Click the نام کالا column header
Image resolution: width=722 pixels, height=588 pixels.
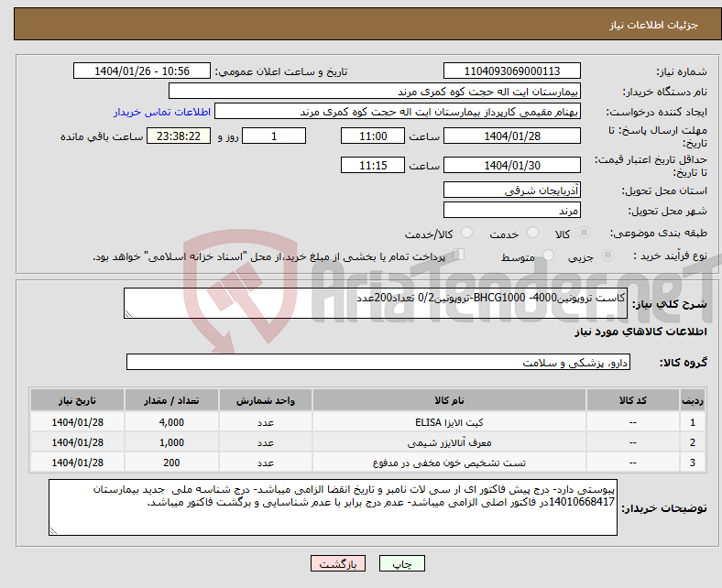(x=449, y=400)
